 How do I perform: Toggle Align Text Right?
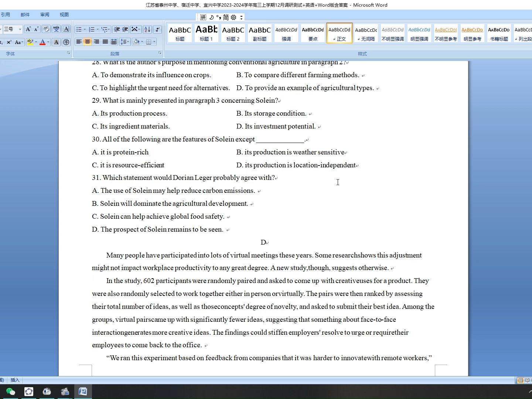click(96, 42)
